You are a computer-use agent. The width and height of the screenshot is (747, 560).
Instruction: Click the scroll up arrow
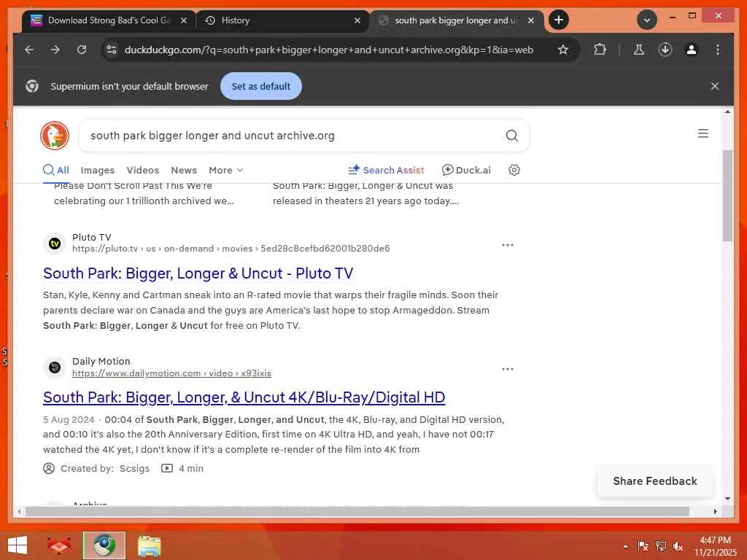tap(727, 112)
